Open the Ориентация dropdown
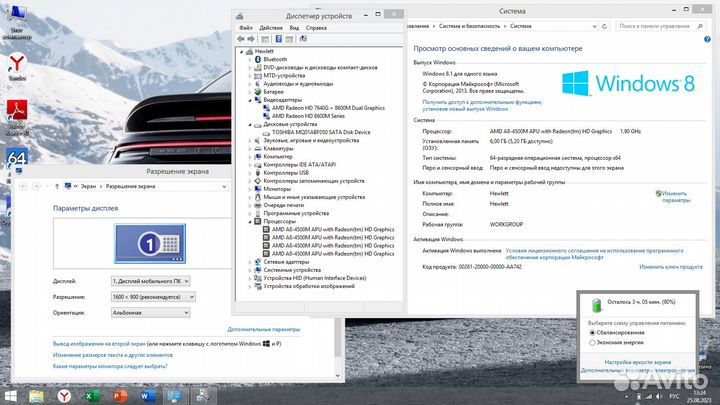 [150, 312]
